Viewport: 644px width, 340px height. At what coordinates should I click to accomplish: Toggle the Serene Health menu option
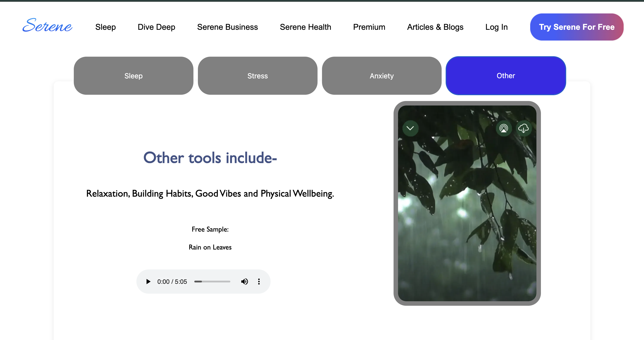305,27
